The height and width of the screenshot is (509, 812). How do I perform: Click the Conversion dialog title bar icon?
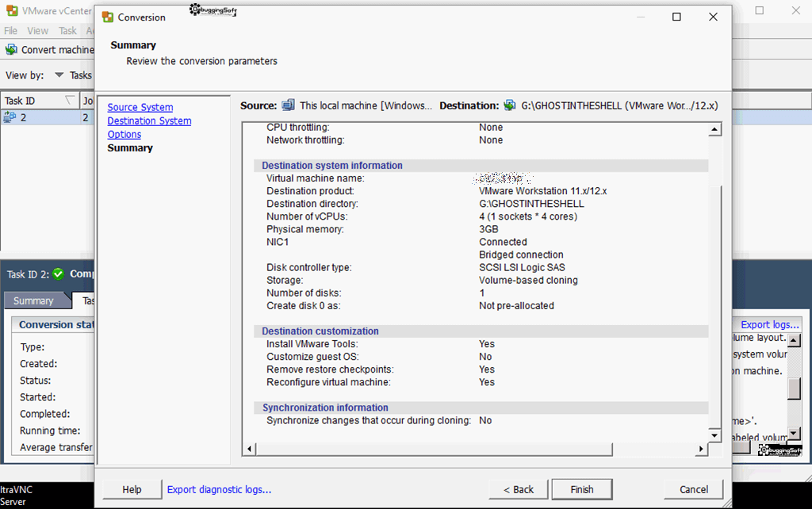pos(108,17)
